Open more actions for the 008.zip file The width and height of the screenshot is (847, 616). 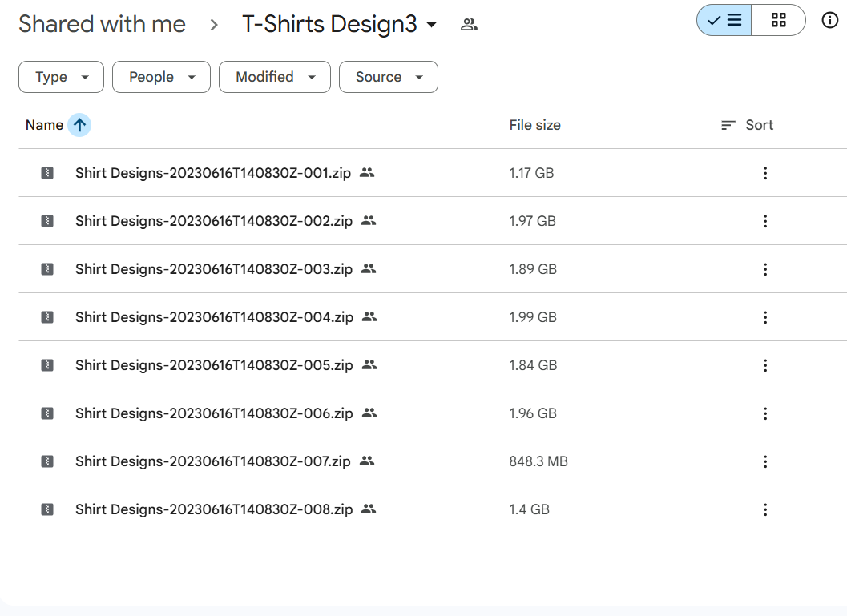(x=765, y=509)
